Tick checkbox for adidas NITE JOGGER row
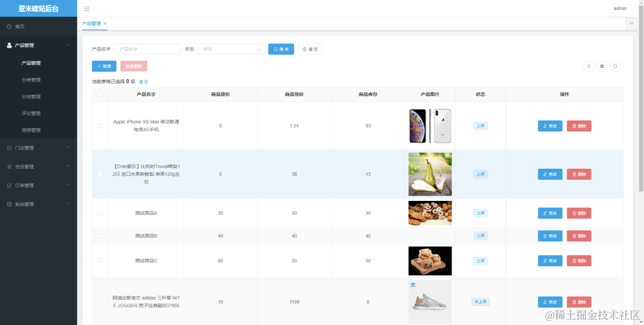The height and width of the screenshot is (325, 644). click(100, 302)
